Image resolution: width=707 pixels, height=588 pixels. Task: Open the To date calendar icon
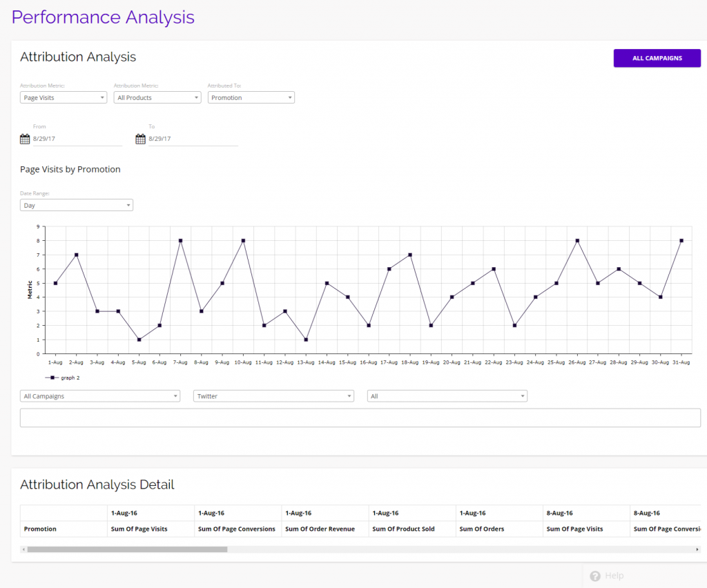139,138
